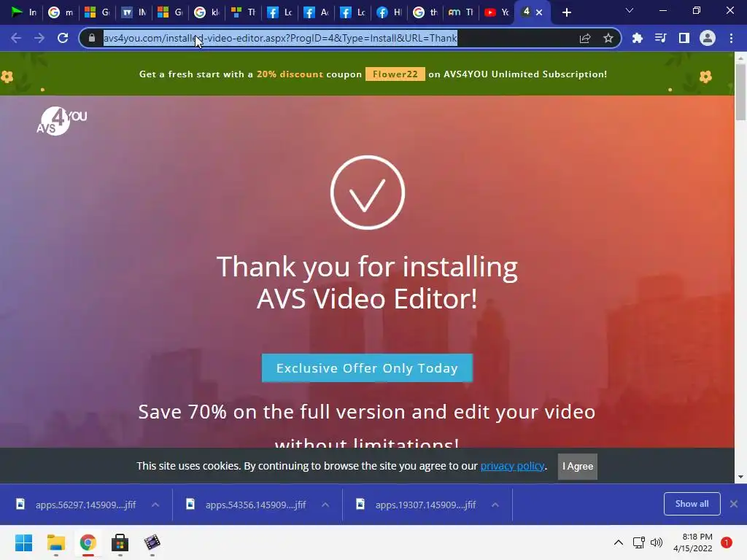Viewport: 747px width, 560px height.
Task: Expand options for apps.56297 download
Action: pyautogui.click(x=155, y=505)
